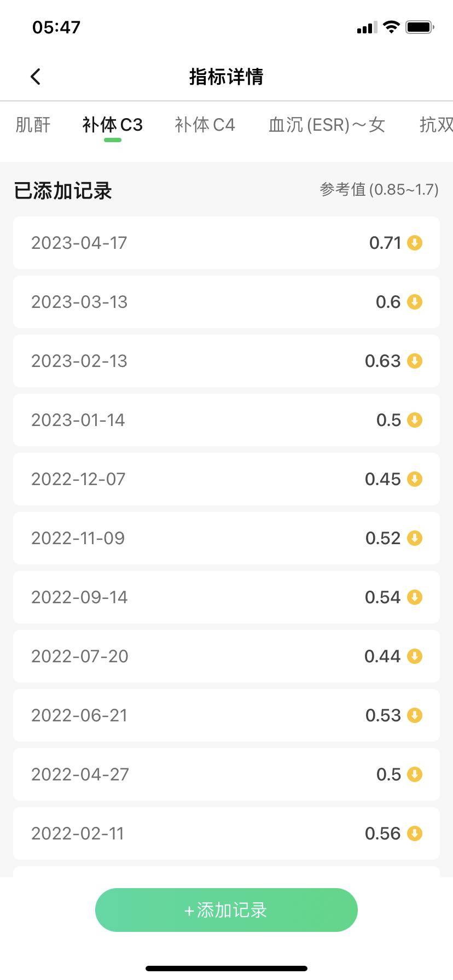Open the 血沉 (ESR)～女 tab
The width and height of the screenshot is (453, 980).
click(327, 125)
